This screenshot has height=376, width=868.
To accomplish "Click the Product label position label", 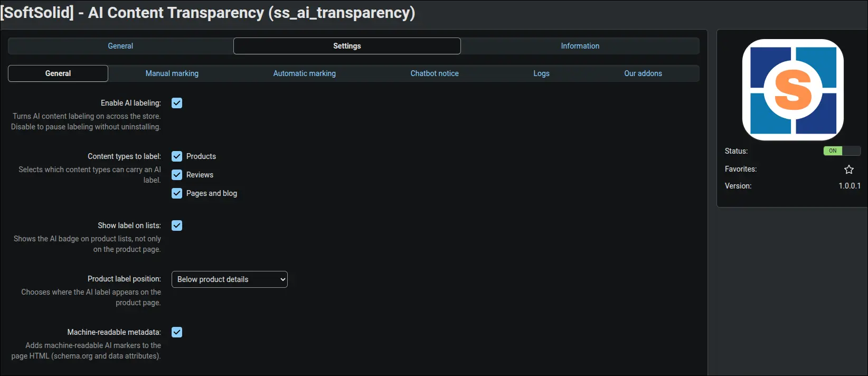I will tap(124, 279).
